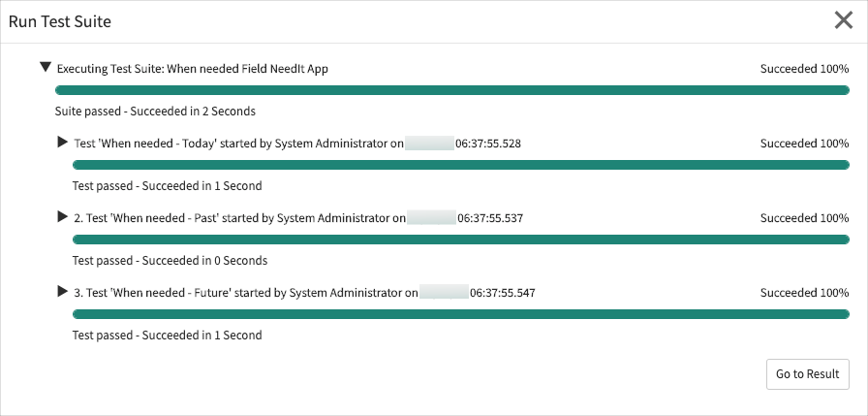Click the '3. Test When needed - Future' line
This screenshot has width=868, height=416.
click(304, 293)
